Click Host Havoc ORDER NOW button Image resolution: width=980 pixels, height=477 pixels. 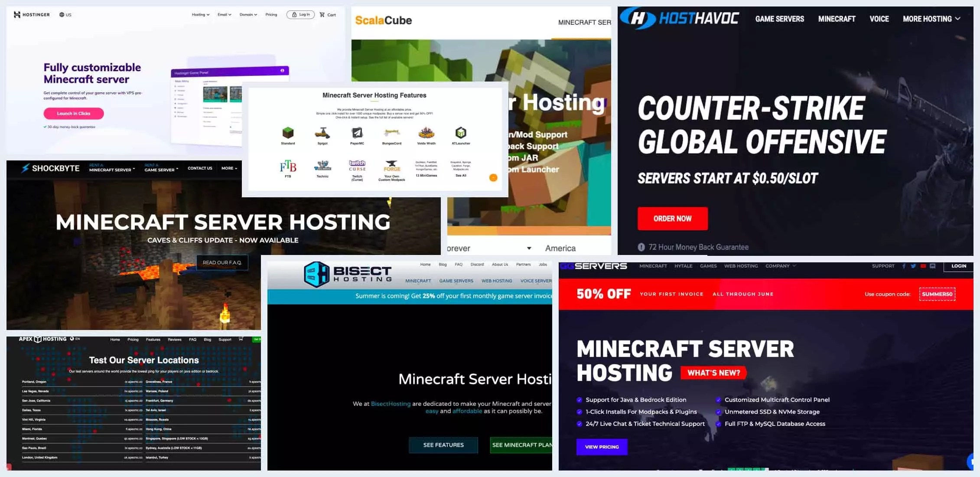(x=672, y=219)
